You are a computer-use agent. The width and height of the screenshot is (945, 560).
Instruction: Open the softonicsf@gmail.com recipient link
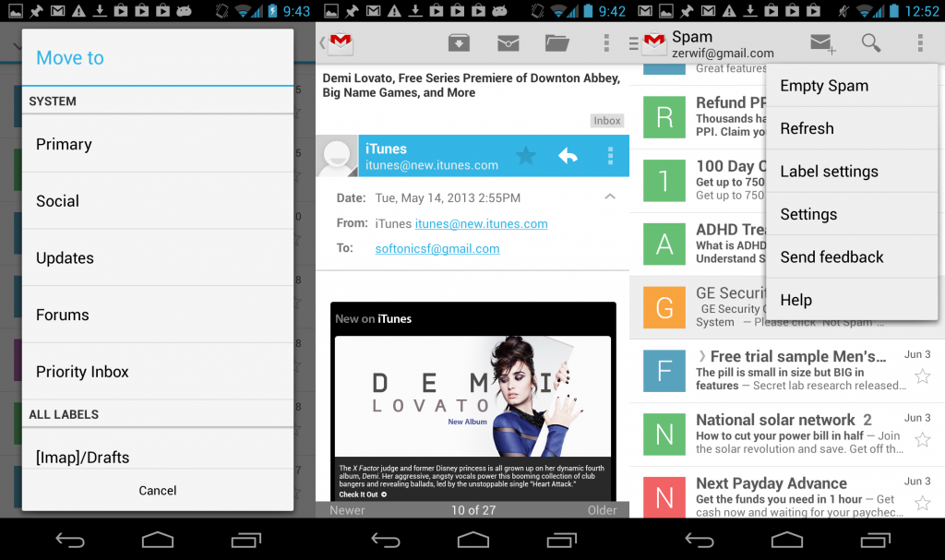click(x=437, y=249)
